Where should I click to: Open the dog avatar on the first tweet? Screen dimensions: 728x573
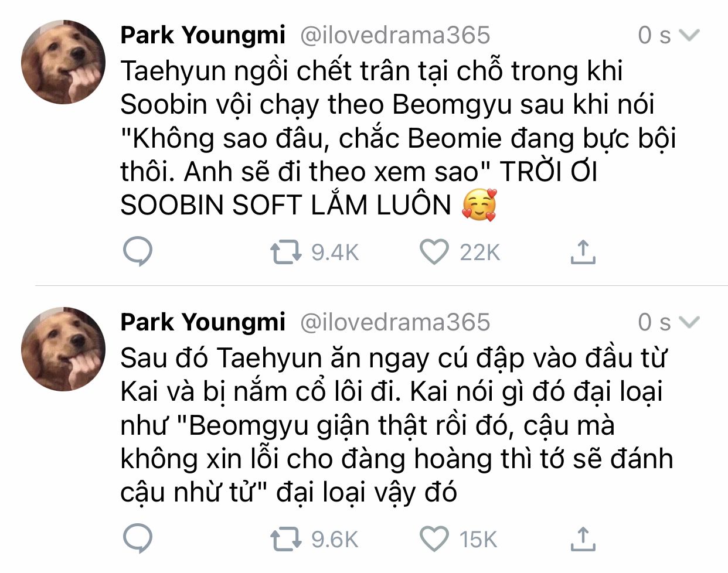point(63,62)
